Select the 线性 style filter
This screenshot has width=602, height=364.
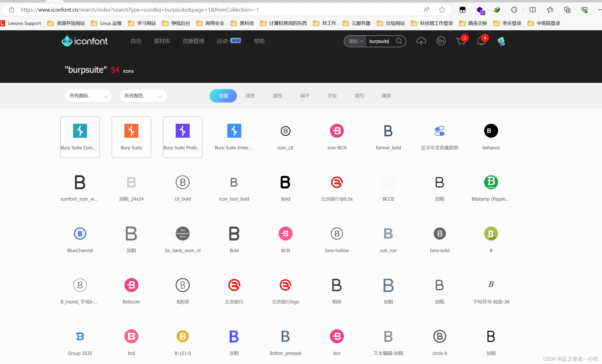[250, 96]
